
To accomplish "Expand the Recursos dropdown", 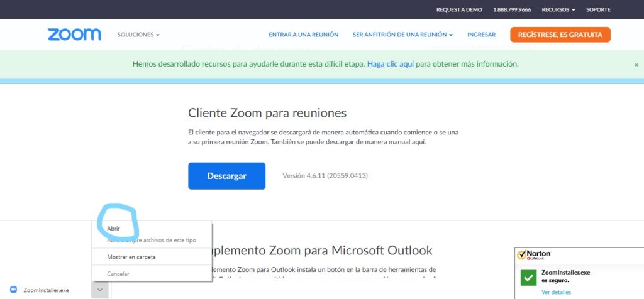I will pyautogui.click(x=558, y=9).
